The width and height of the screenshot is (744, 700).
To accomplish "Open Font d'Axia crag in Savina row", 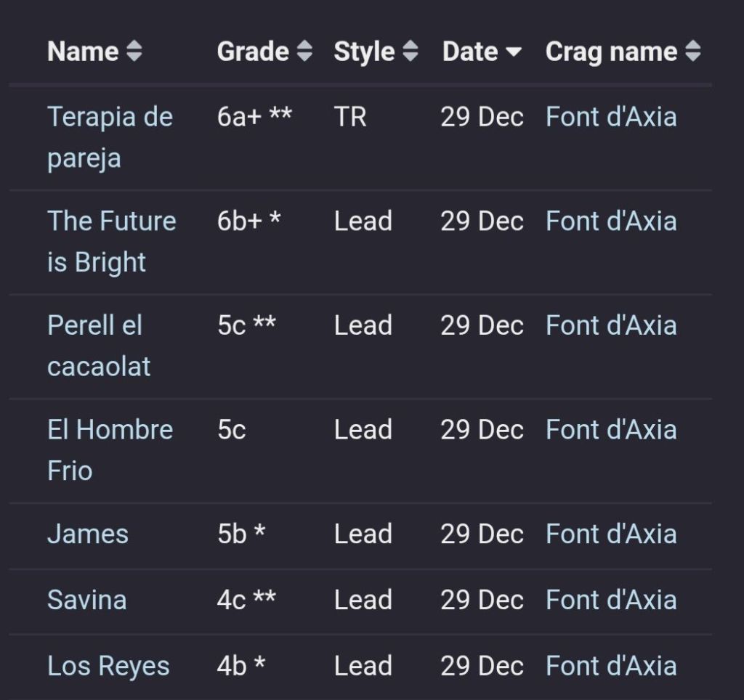I will (x=611, y=601).
